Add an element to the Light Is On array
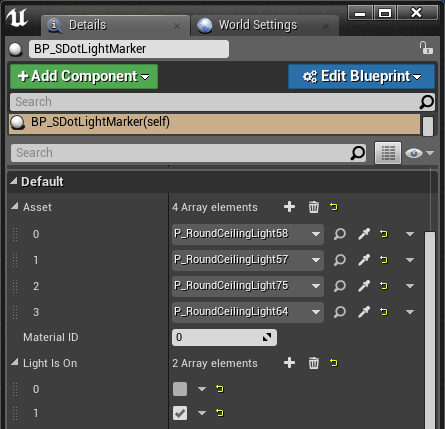 tap(289, 363)
